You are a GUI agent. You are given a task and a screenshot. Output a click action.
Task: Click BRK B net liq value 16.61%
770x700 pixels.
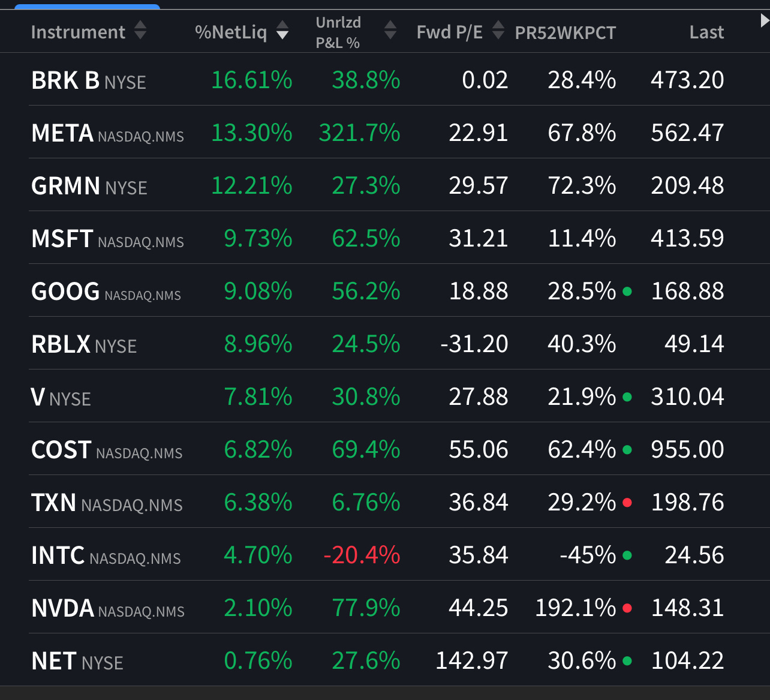[252, 80]
